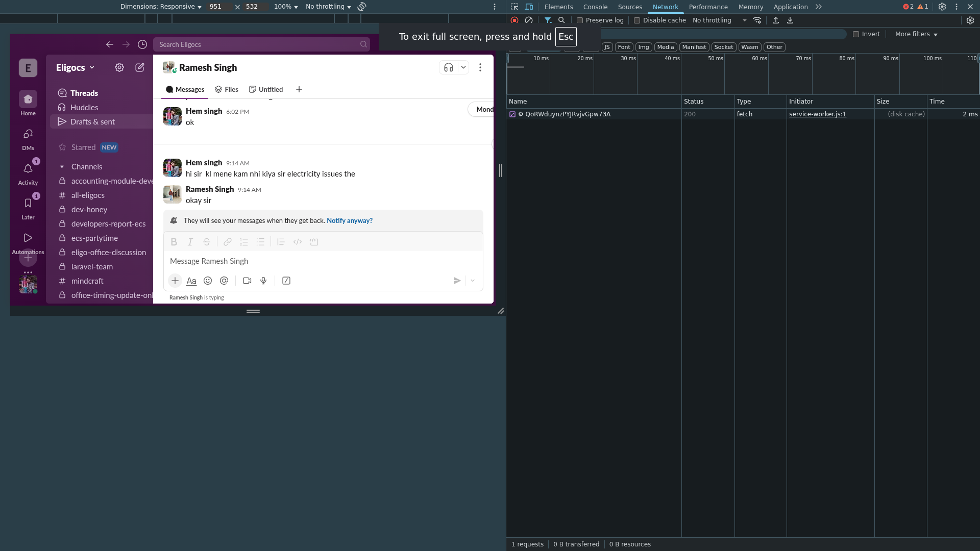
Task: Switch to the Console tab
Action: pos(595,7)
